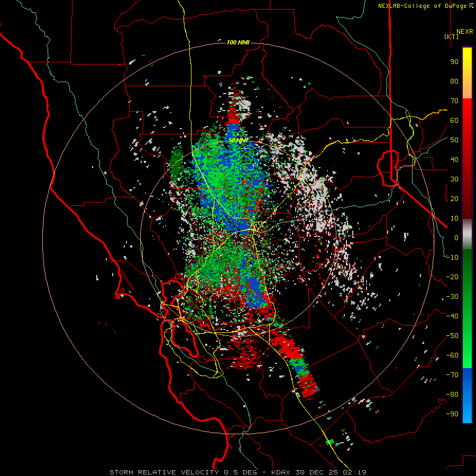Click the 20 value on the velocity scale
The image size is (476, 476).
(x=454, y=198)
